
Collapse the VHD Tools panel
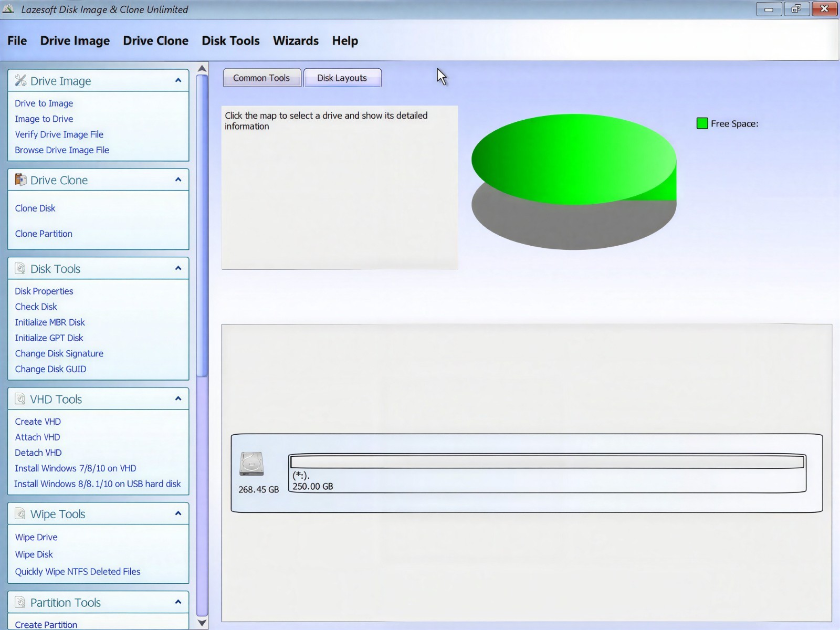(x=178, y=399)
